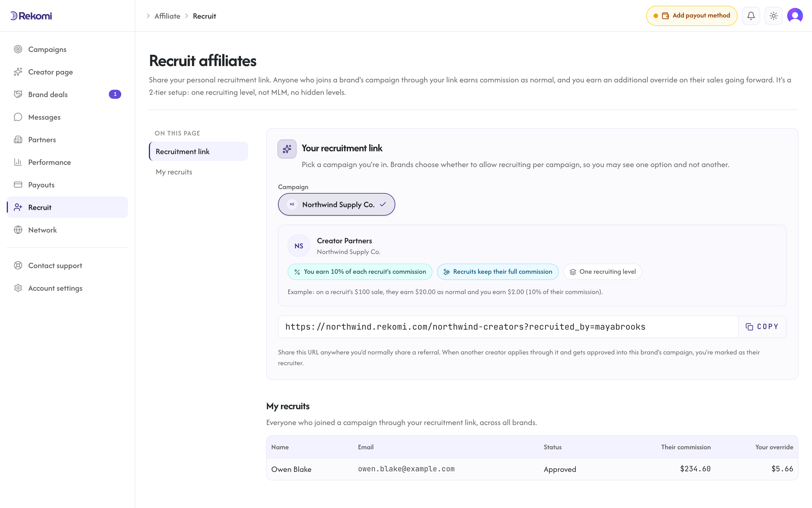Click the NS Creator Partners avatar
The width and height of the screenshot is (812, 508).
299,246
